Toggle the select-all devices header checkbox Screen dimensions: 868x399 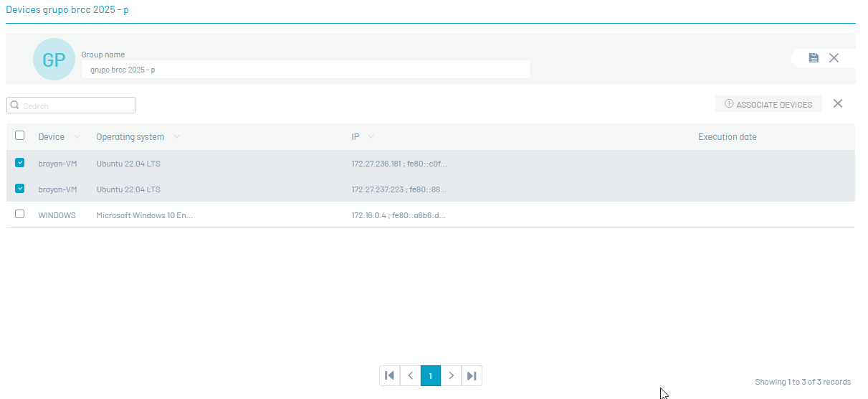click(20, 136)
